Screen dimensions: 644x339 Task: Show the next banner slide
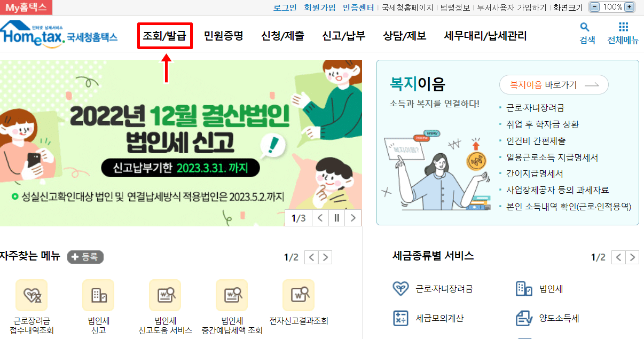[x=353, y=218]
